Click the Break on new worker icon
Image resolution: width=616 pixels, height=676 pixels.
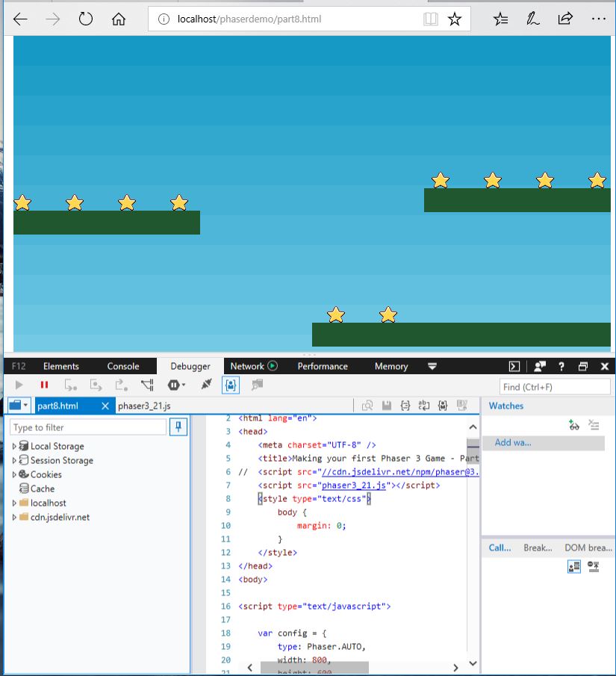[x=147, y=385]
